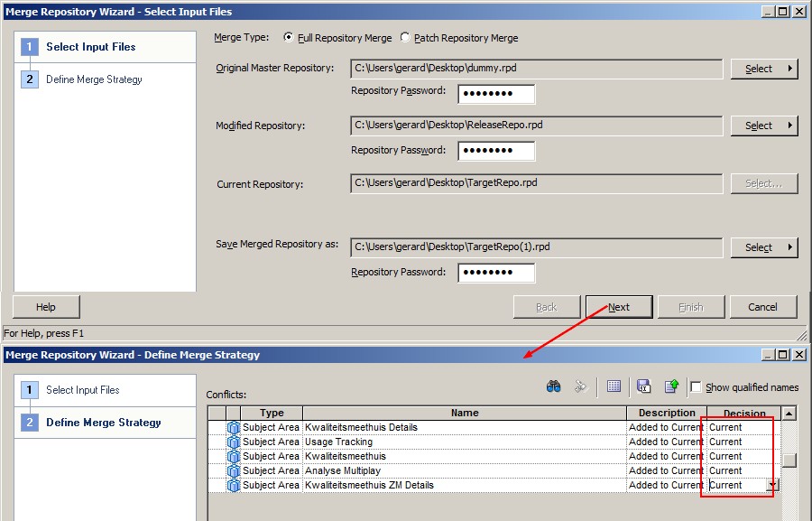The image size is (812, 521).
Task: Click the load decision file icon with green arrow
Action: point(671,386)
